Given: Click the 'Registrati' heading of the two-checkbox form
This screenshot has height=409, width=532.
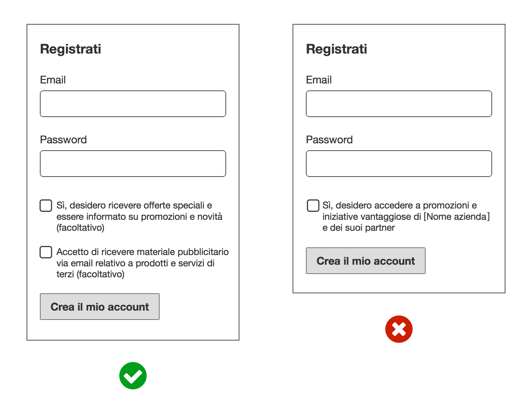Looking at the screenshot, I should click(70, 49).
